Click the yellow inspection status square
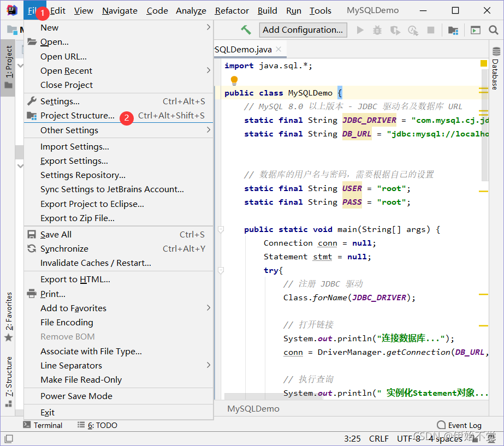This screenshot has height=446, width=504. (x=483, y=63)
